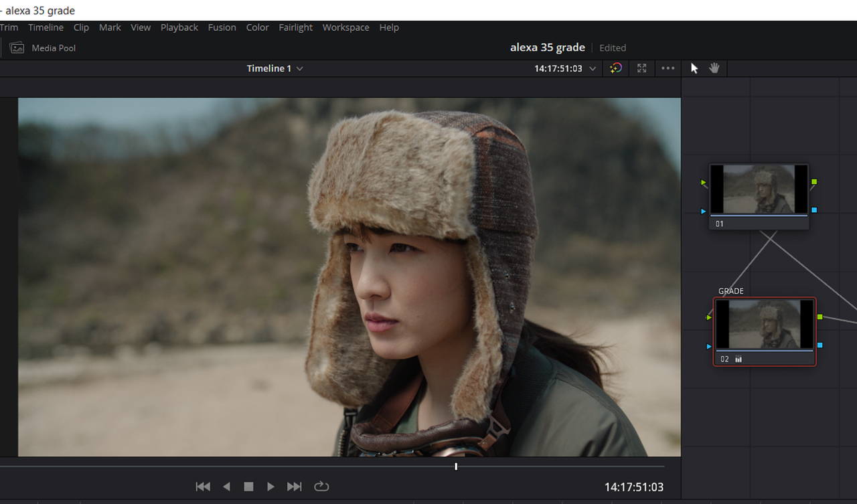Viewport: 857px width, 504px height.
Task: Open the Color menu
Action: tap(257, 27)
